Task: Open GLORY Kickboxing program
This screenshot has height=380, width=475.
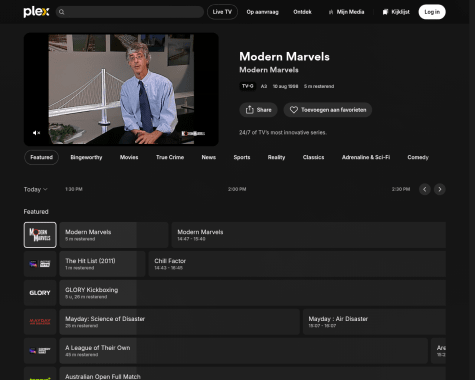Action: (253, 293)
